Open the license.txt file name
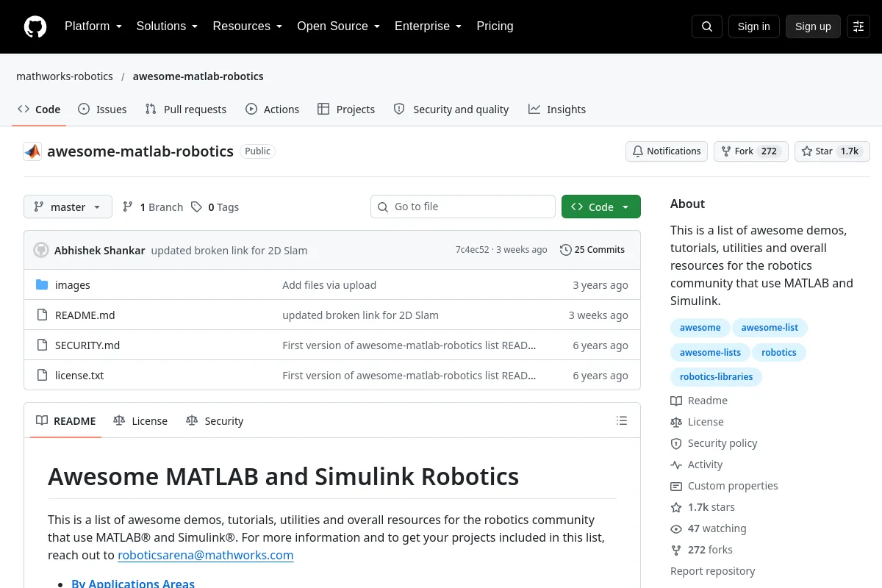The image size is (882, 588). pos(79,376)
